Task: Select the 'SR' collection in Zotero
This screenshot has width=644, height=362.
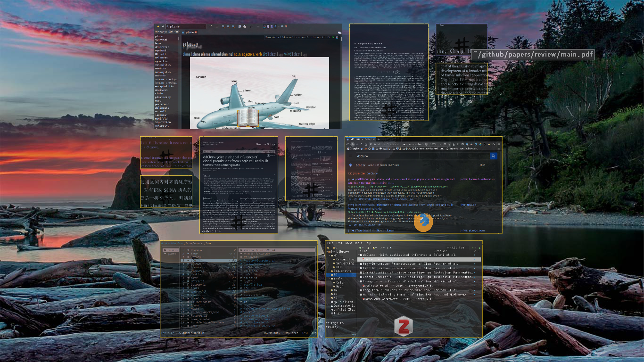Action: 341,275
